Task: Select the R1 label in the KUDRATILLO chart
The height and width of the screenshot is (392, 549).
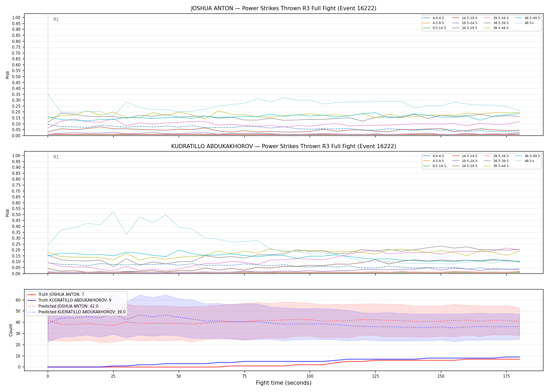Action: 56,157
